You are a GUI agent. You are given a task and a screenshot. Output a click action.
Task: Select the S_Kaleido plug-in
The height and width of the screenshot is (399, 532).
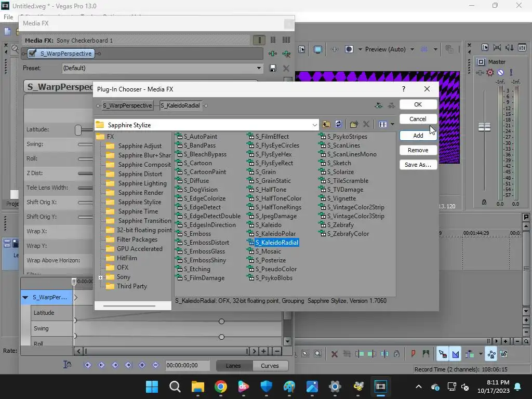pos(269,225)
